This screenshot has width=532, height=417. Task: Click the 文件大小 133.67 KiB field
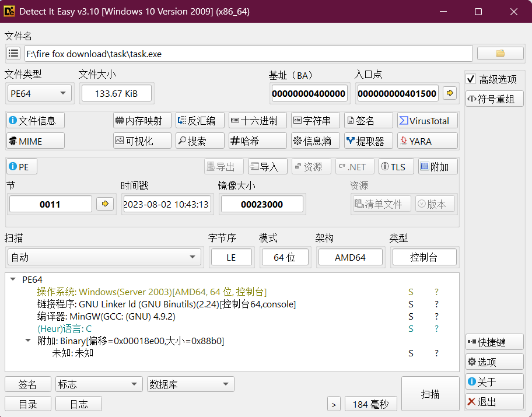tap(117, 93)
